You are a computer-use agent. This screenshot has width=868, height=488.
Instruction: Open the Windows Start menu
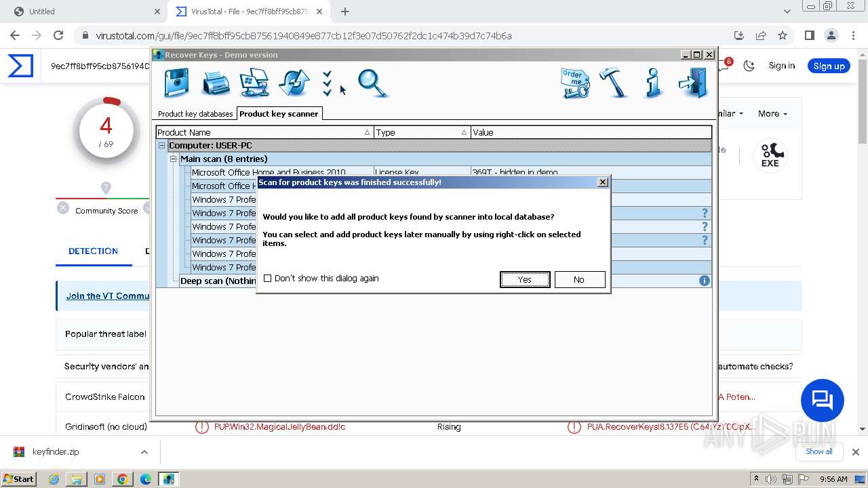19,479
